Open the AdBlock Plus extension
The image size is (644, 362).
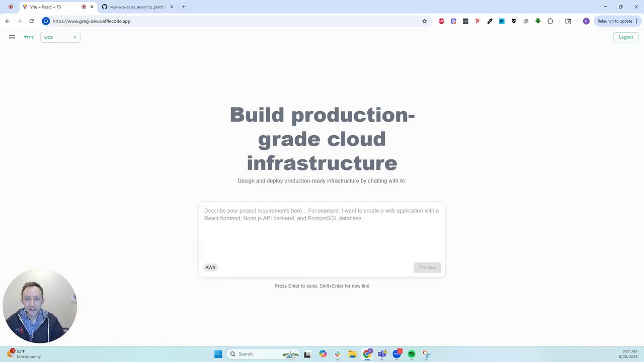click(441, 21)
